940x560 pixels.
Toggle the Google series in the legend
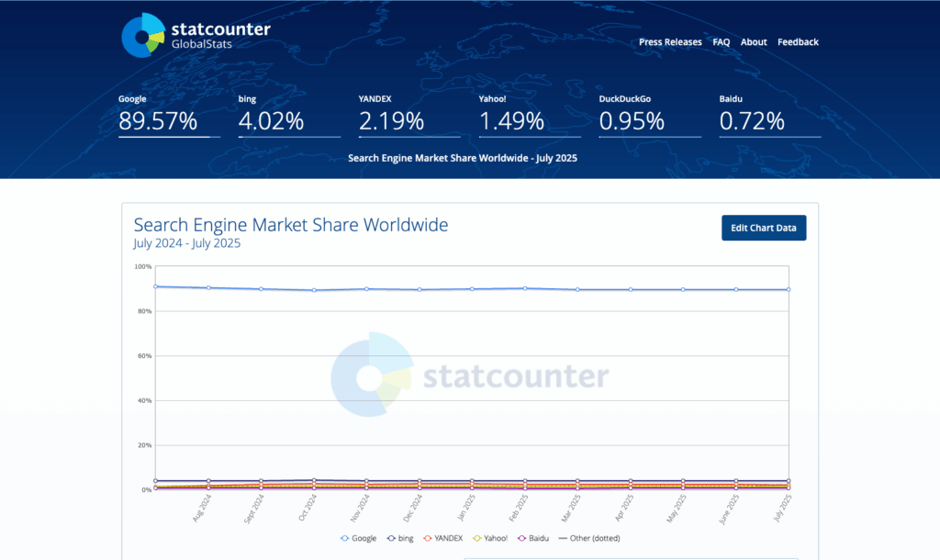pyautogui.click(x=359, y=538)
